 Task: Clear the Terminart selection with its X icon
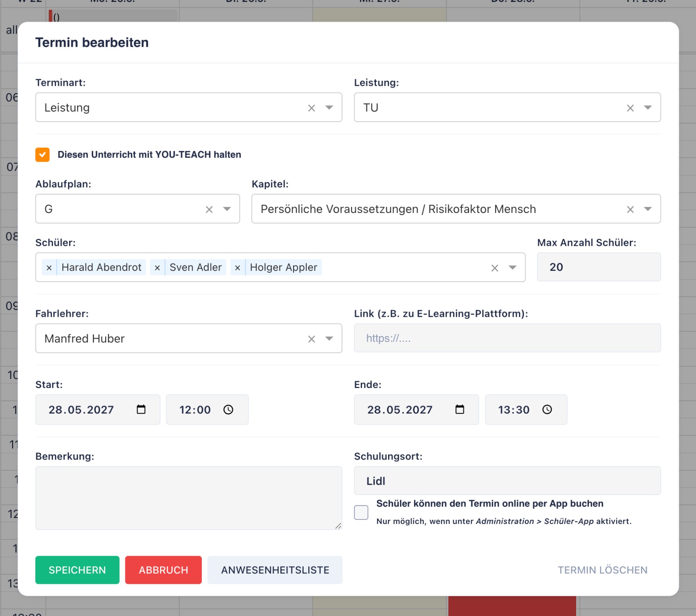pyautogui.click(x=311, y=108)
